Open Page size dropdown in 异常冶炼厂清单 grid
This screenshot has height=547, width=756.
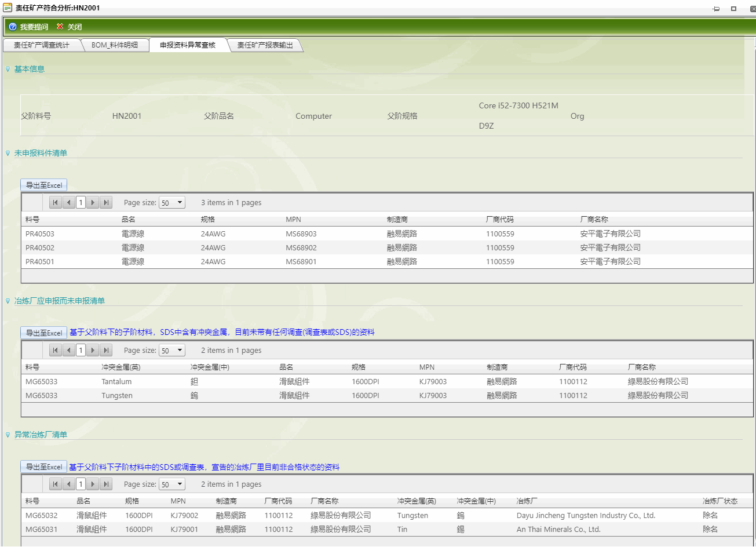pos(172,484)
